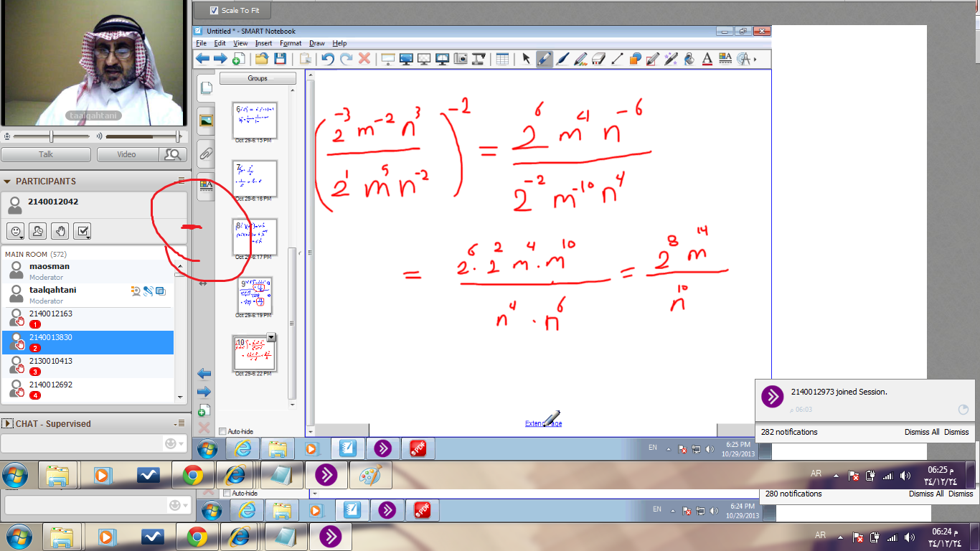Click the video preview button beside Video
Viewport: 980px width, 551px height.
click(x=172, y=154)
